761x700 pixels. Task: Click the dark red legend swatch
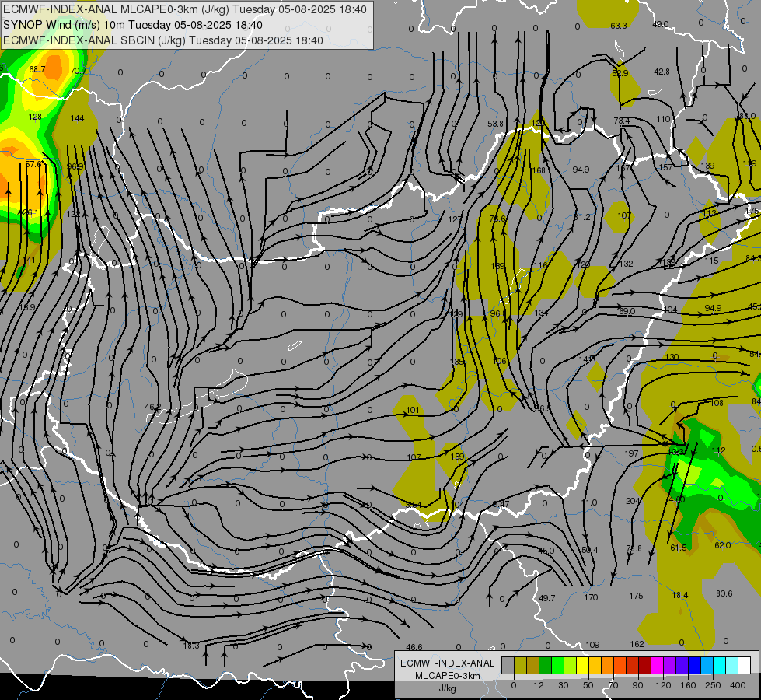[x=644, y=665]
